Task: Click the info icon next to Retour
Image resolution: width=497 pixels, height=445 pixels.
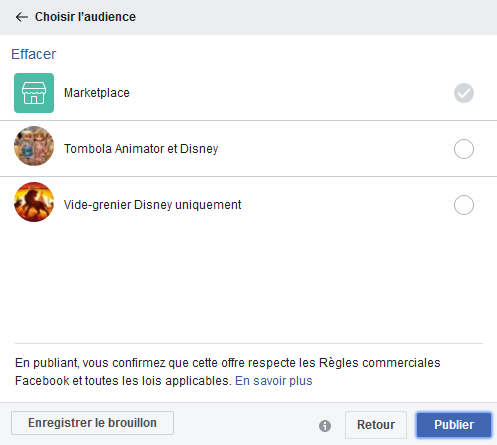Action: [x=325, y=426]
